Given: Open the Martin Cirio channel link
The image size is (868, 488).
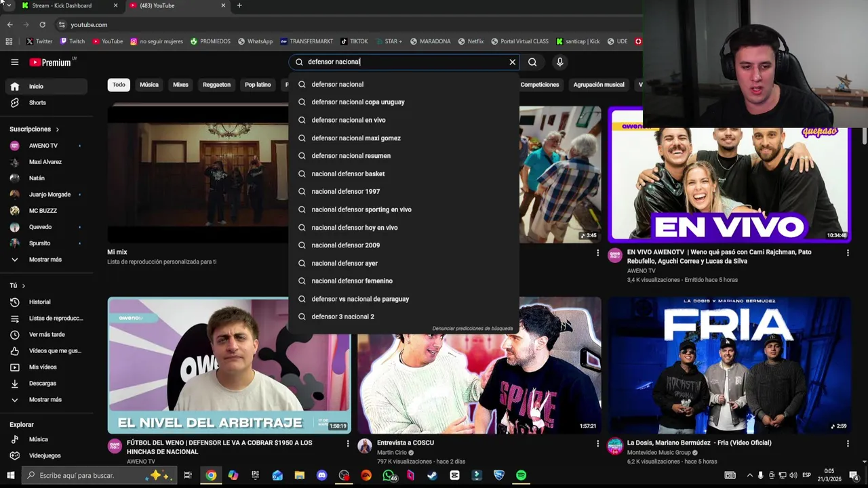Looking at the screenshot, I should coord(392,453).
